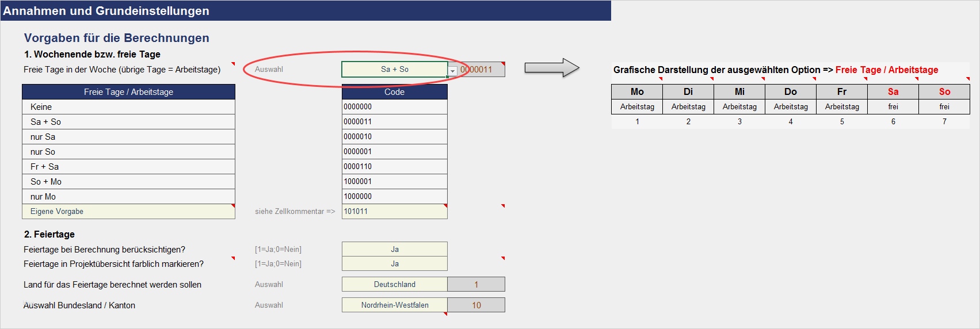This screenshot has height=329, width=980.
Task: Click the '1. Wochenende bzw. freie Tage' heading
Action: point(92,54)
